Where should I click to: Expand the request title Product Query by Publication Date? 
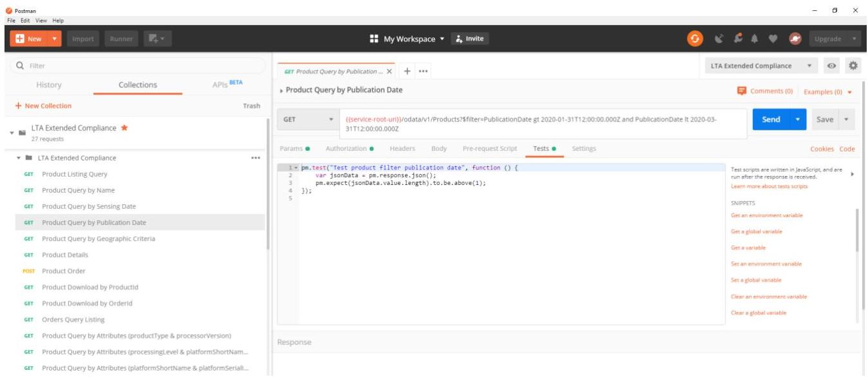click(282, 91)
